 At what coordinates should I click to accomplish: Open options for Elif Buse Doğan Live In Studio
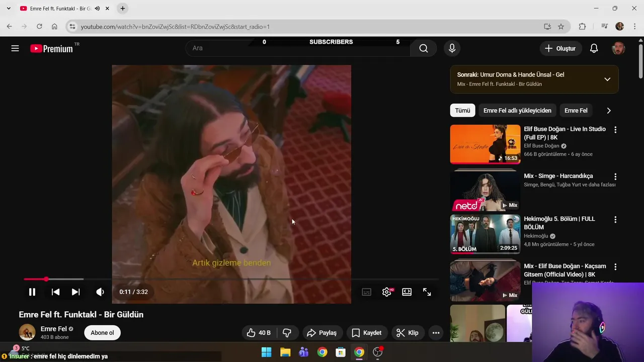pos(615,130)
